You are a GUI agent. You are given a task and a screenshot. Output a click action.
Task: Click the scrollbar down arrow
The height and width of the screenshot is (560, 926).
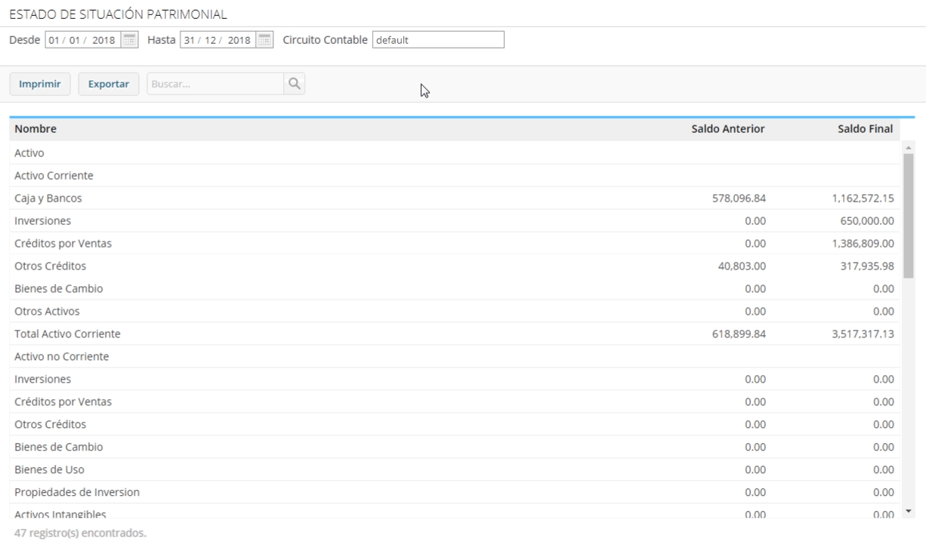909,512
